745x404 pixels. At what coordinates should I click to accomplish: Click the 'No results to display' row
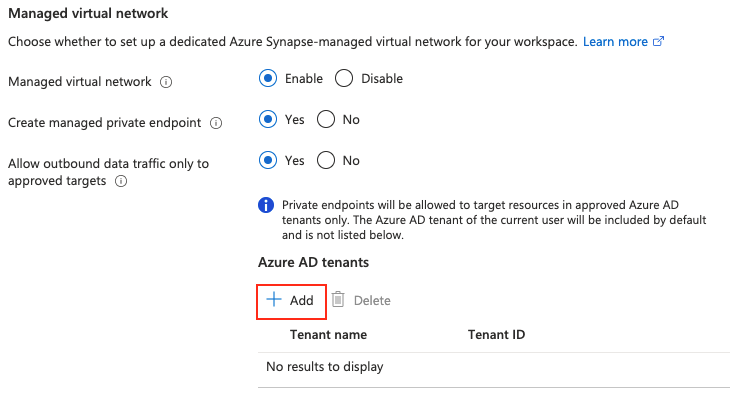pyautogui.click(x=494, y=367)
